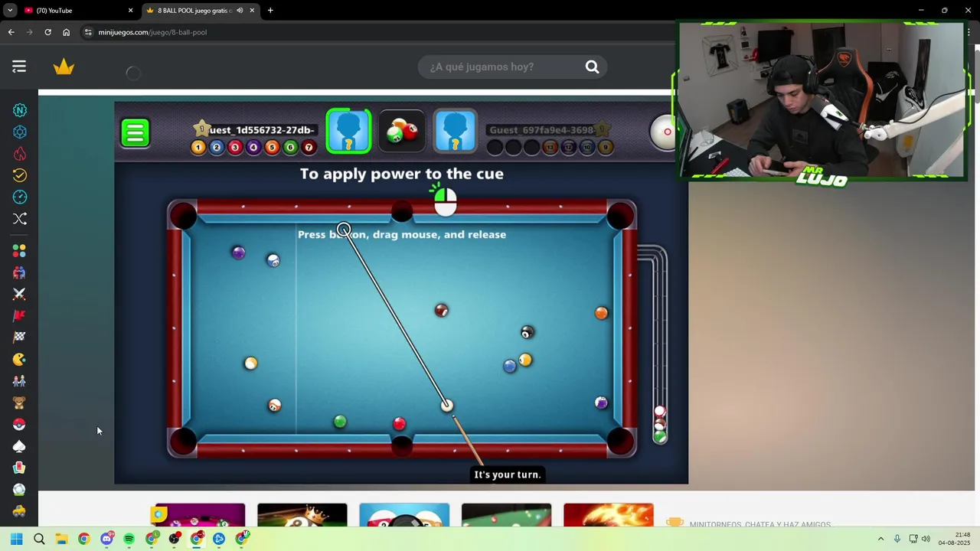Screen dimensions: 980x551
Task: Open OBS Studio from the taskbar
Action: point(175,539)
